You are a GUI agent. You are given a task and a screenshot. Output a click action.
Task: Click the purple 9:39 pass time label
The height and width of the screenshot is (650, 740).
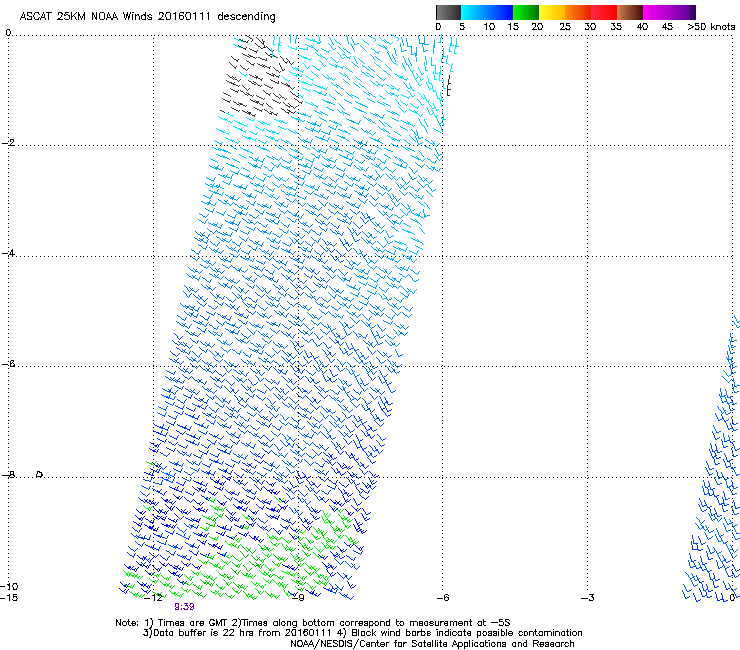184,607
